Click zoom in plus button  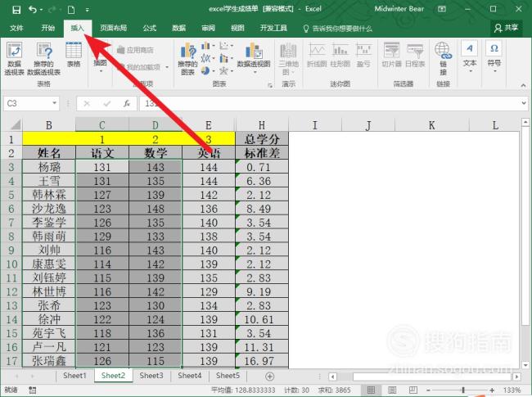tap(492, 390)
